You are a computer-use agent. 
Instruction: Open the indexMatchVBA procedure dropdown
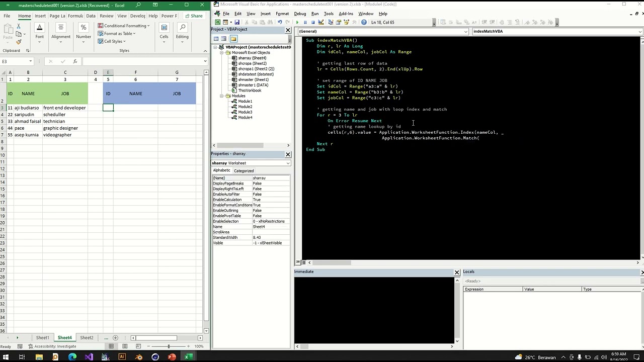coord(640,31)
